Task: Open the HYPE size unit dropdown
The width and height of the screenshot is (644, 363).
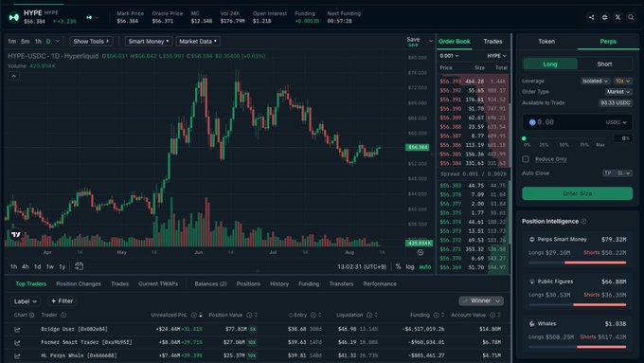Action: (496, 56)
